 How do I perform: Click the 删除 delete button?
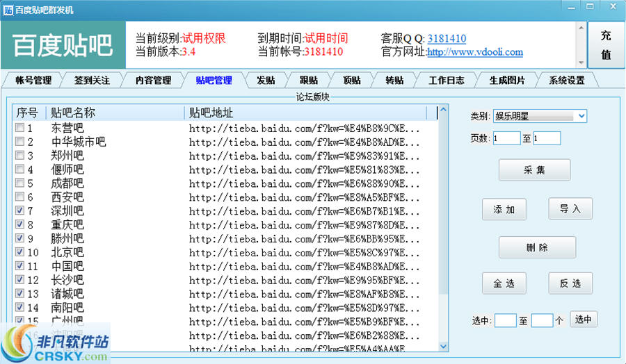click(538, 247)
